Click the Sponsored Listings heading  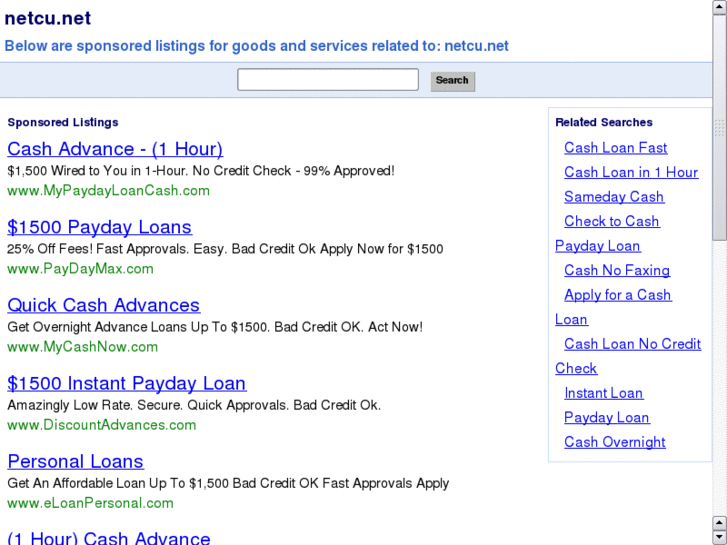(x=63, y=122)
